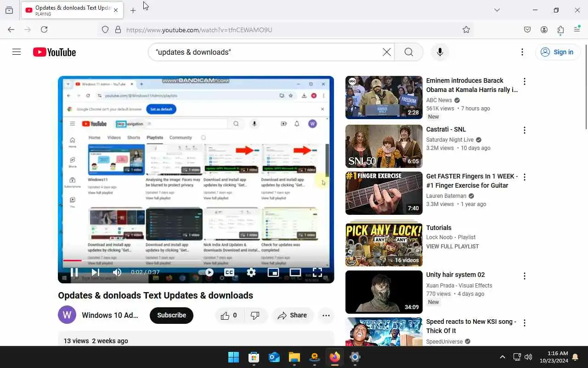Open Pick Any Lock playlist thumbnail
The image size is (588, 368).
point(384,245)
